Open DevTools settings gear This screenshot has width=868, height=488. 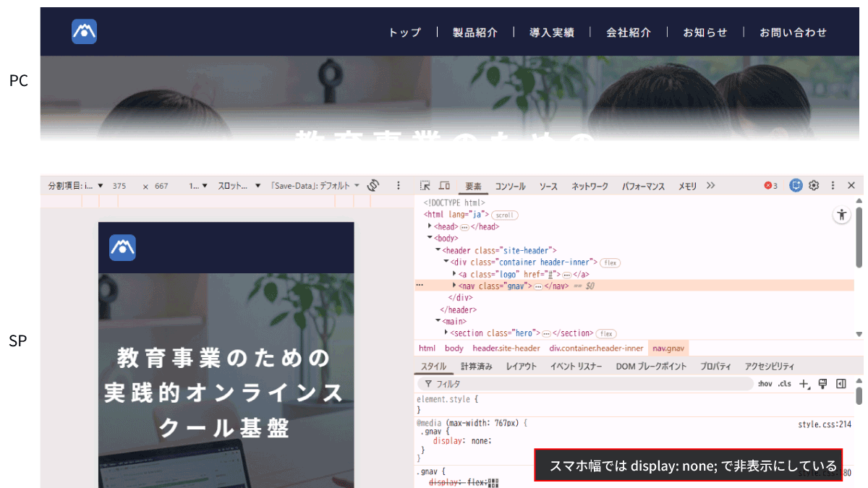[x=814, y=186]
